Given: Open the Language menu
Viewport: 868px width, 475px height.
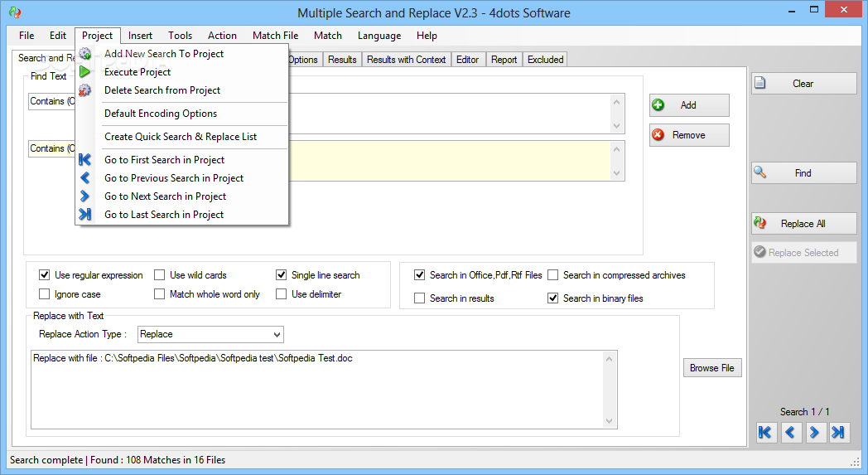Looking at the screenshot, I should (379, 36).
